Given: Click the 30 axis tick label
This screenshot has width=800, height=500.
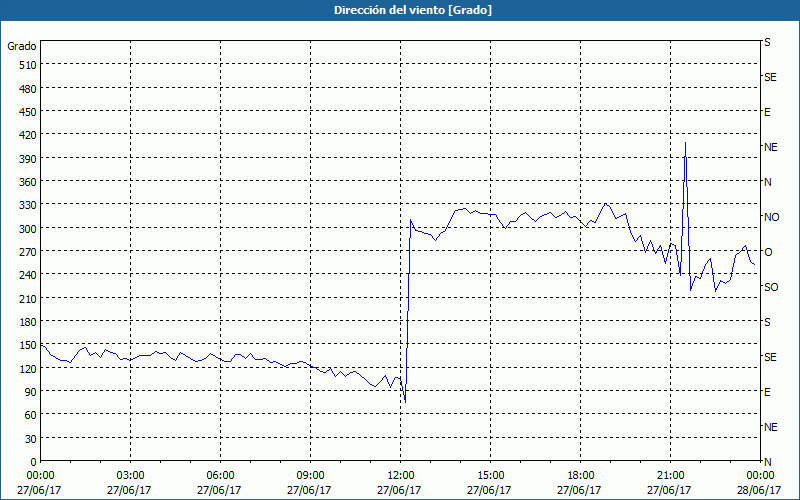Looking at the screenshot, I should point(31,439).
